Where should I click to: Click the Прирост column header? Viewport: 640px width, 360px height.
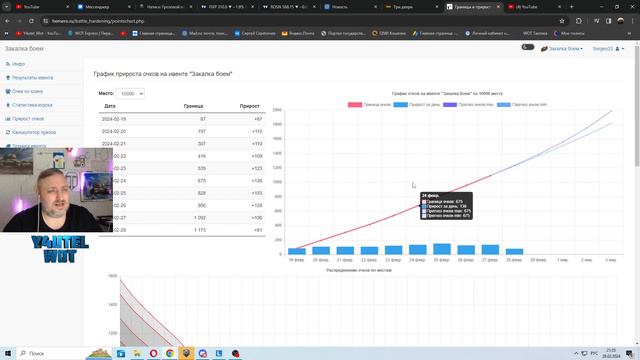(x=249, y=106)
